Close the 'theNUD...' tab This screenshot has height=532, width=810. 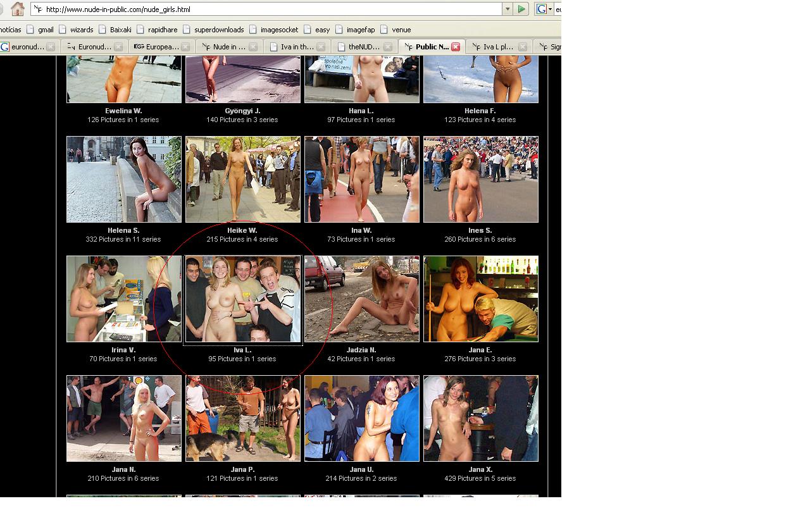point(388,47)
